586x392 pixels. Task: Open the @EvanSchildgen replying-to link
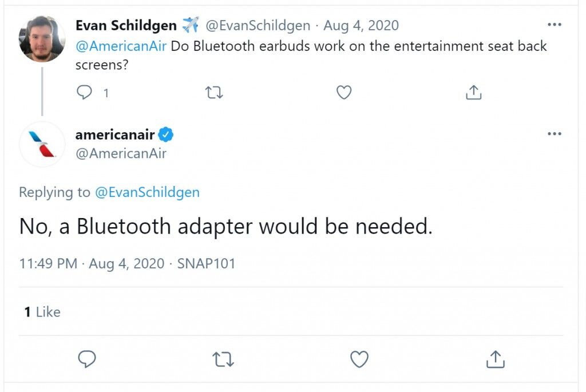(147, 192)
